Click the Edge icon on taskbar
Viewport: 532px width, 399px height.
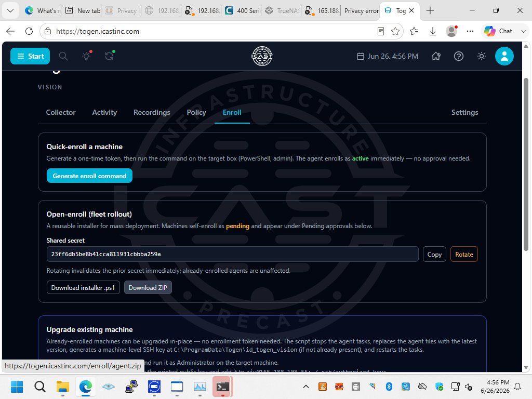(x=86, y=387)
